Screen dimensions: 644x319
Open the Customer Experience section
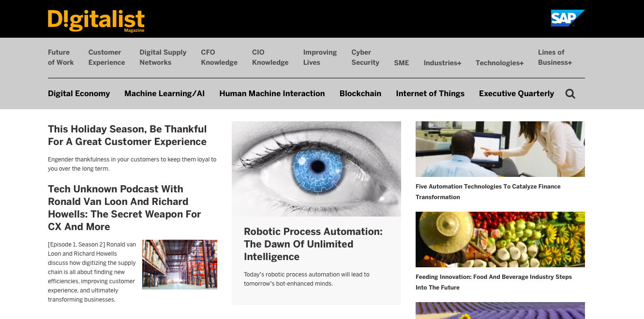pyautogui.click(x=106, y=58)
